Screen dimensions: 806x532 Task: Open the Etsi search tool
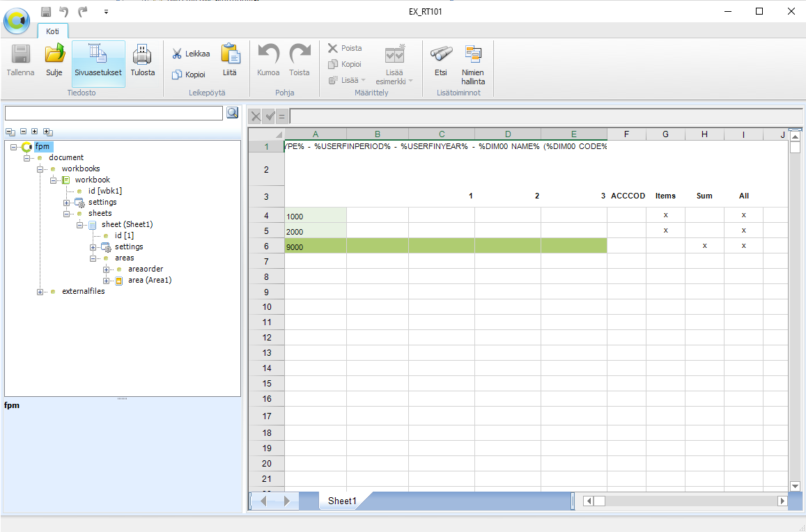click(x=441, y=54)
